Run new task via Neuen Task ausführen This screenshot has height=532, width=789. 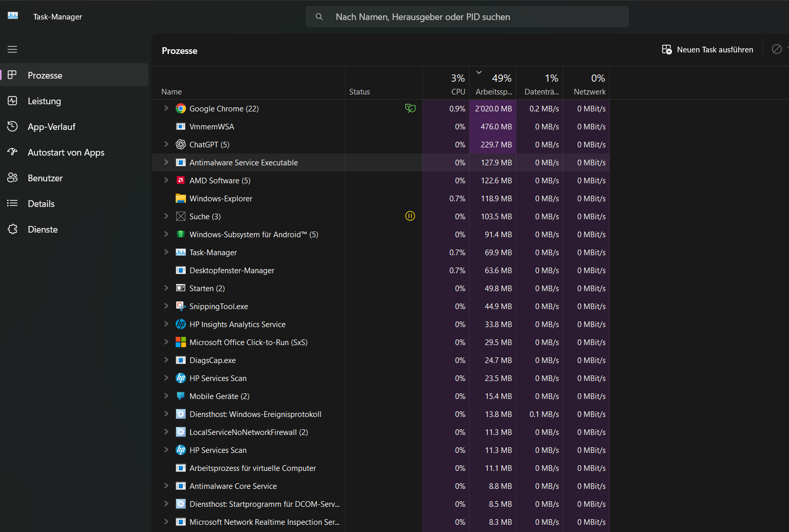pos(708,50)
